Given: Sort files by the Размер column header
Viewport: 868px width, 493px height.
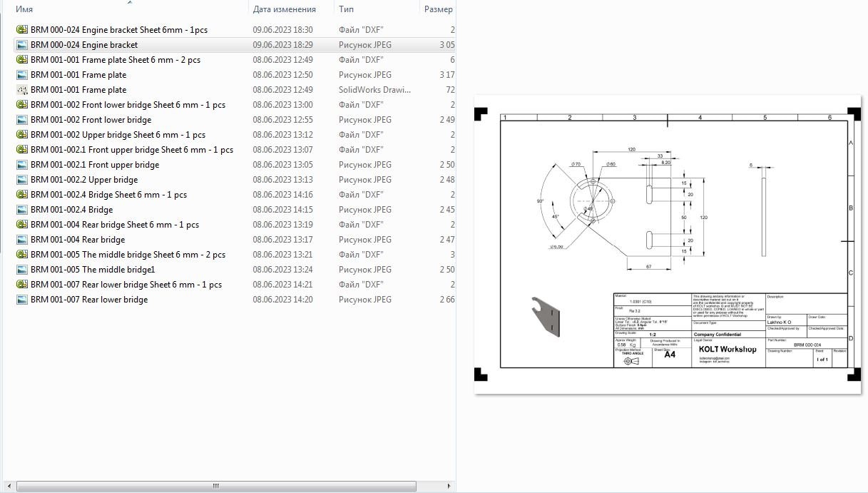Looking at the screenshot, I should (438, 9).
